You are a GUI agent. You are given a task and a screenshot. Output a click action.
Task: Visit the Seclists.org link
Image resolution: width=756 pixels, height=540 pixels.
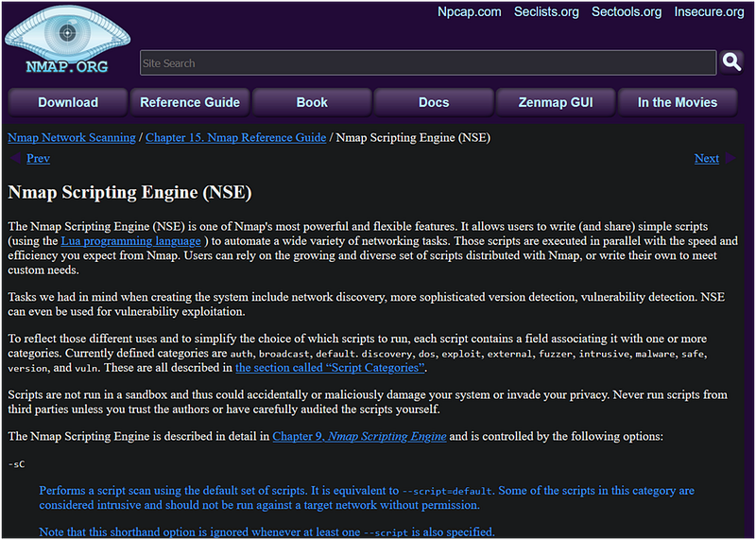pos(546,12)
